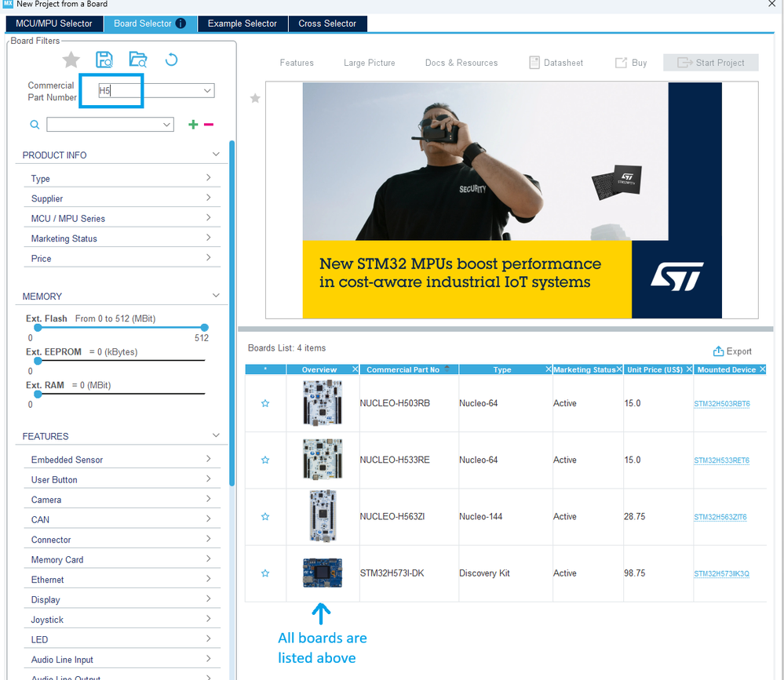Close the Mounted Device column
The height and width of the screenshot is (680, 784).
point(763,369)
